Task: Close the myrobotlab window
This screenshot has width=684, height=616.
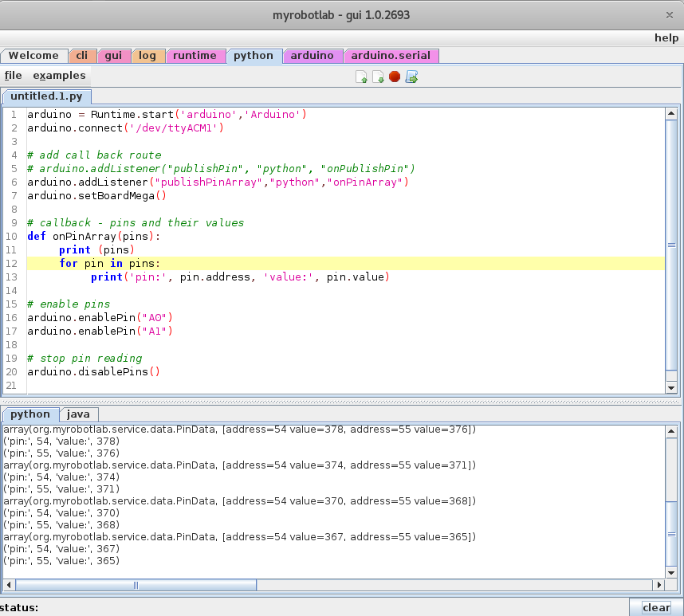Action: click(670, 15)
